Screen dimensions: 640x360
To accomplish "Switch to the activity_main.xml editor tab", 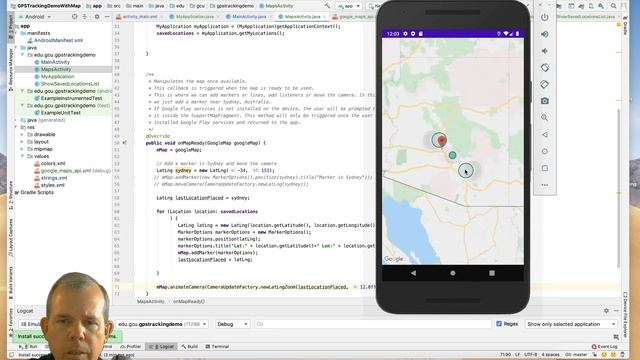I will 139,17.
